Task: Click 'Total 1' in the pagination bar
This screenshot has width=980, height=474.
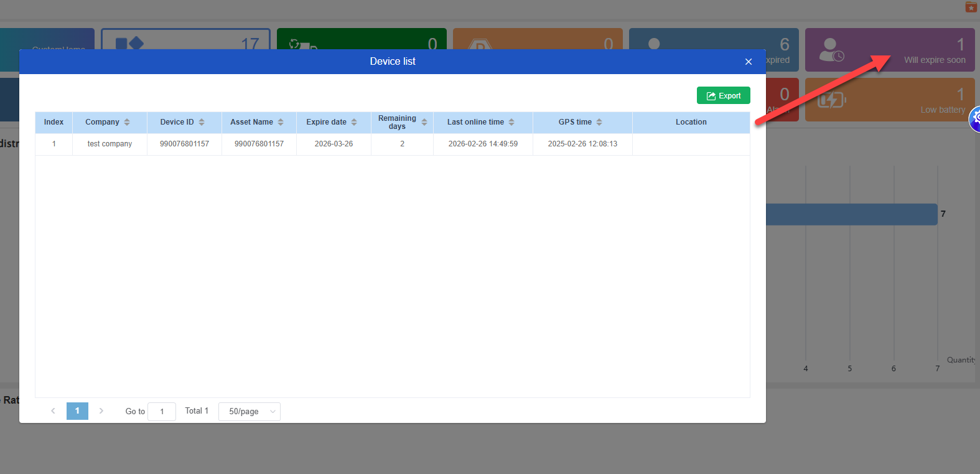Action: [x=197, y=411]
